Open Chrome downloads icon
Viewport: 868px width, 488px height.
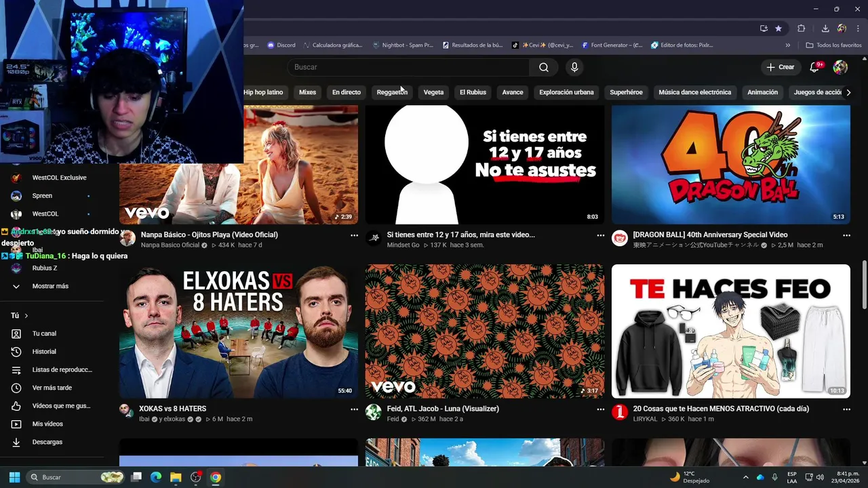pos(825,28)
